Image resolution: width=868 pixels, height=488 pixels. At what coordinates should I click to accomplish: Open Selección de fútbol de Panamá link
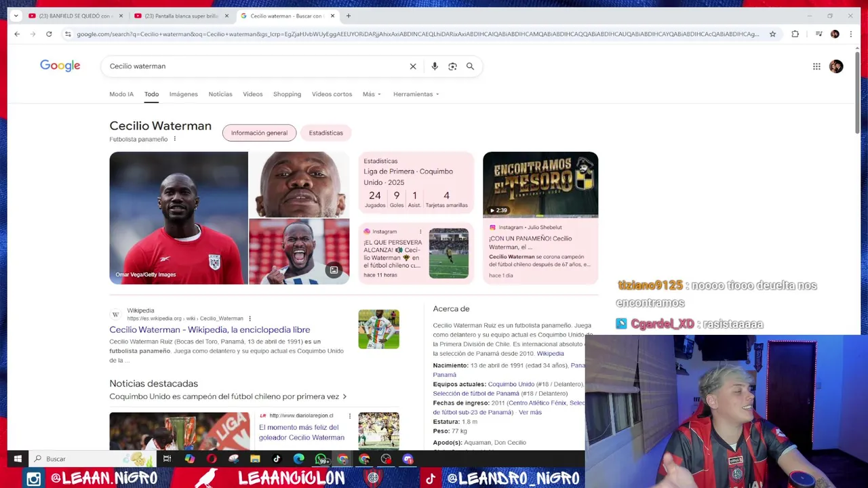point(476,394)
